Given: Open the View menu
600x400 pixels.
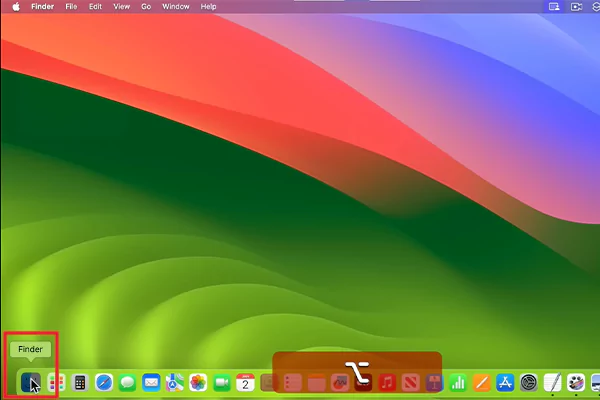Looking at the screenshot, I should tap(121, 7).
